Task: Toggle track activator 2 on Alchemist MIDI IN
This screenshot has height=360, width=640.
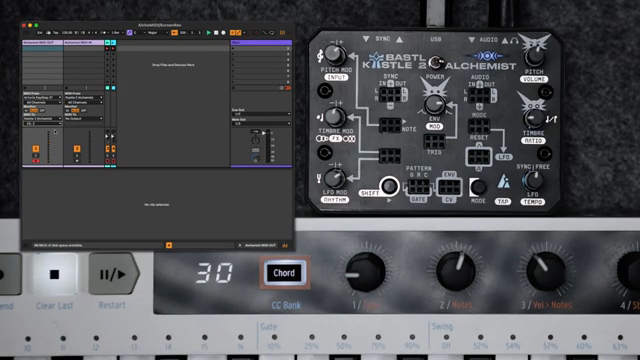Action: tap(77, 149)
